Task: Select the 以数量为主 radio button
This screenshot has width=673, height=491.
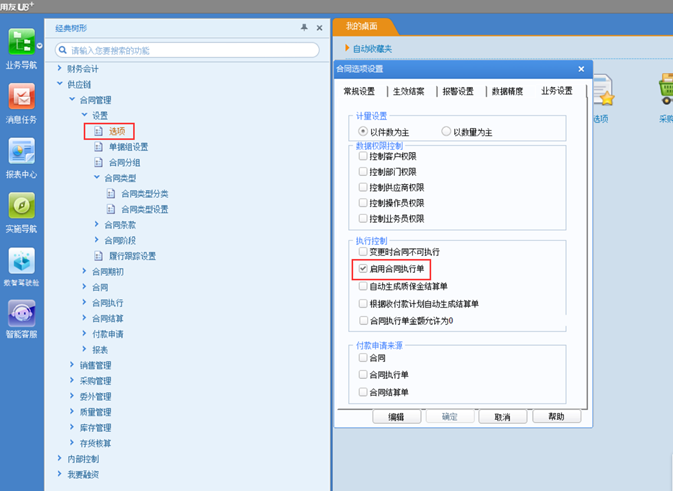Action: (446, 131)
